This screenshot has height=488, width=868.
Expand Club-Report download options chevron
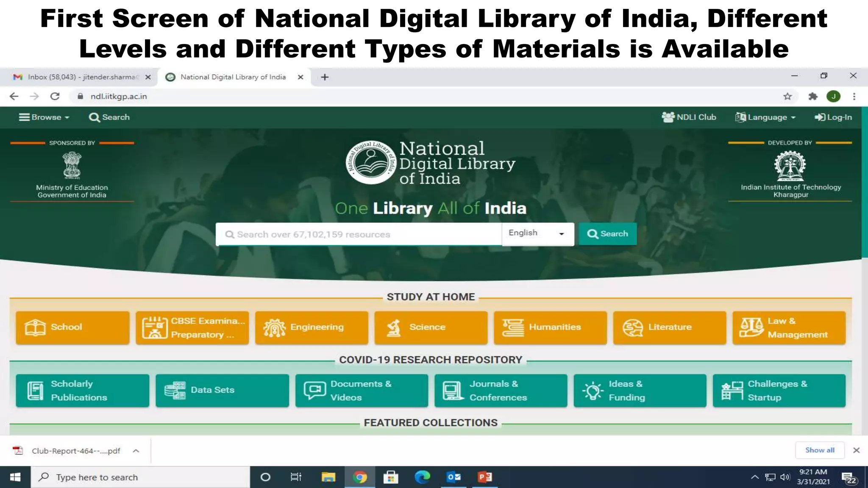[136, 451]
